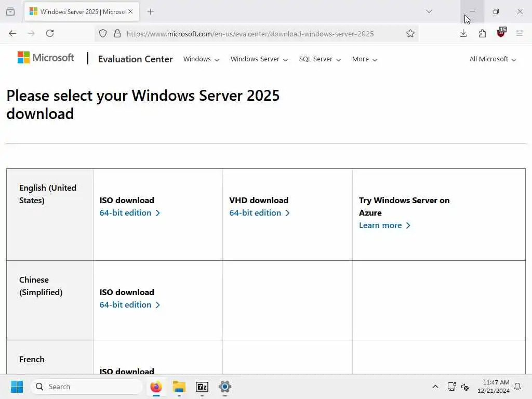Click the page heading text

pos(143,104)
